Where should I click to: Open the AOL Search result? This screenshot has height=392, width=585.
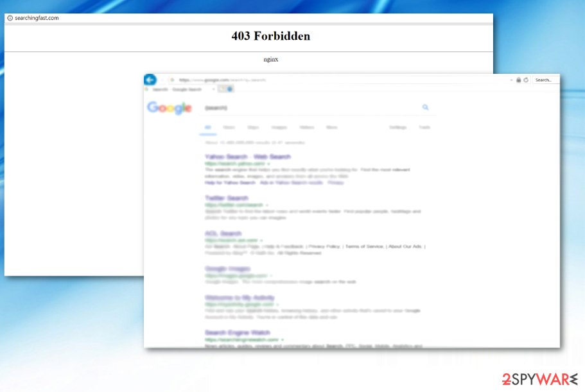click(223, 234)
